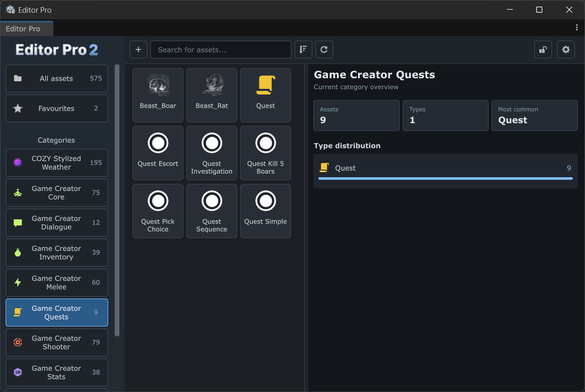Select the Quest Simple asset
Image resolution: width=585 pixels, height=392 pixels.
[265, 211]
